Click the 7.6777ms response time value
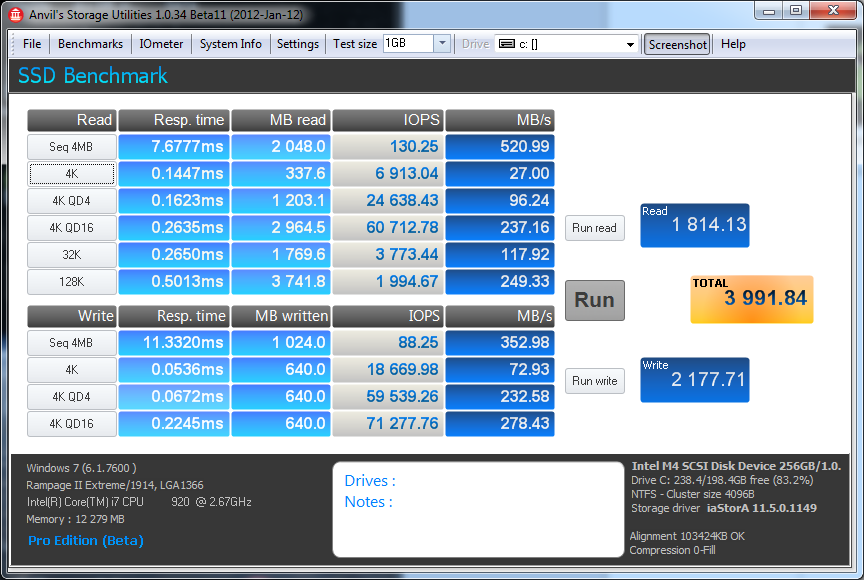Screen dimensions: 864x580 (x=174, y=147)
